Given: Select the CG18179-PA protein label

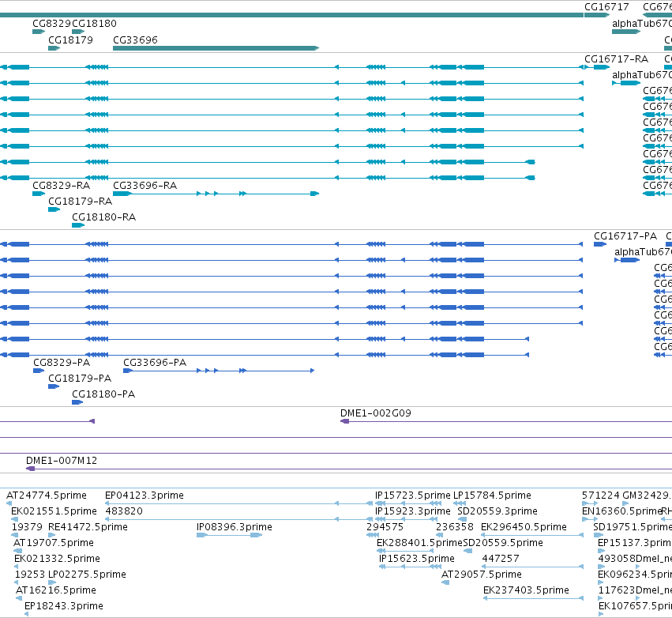Looking at the screenshot, I should [80, 379].
